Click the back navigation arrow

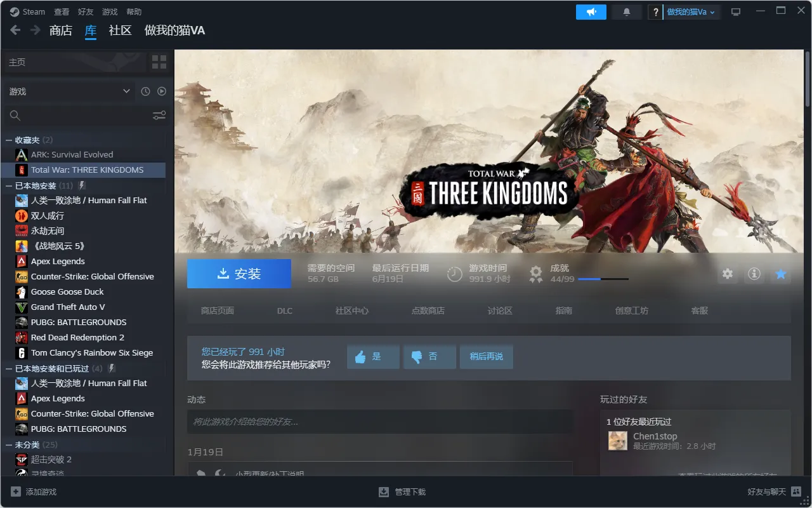pos(15,30)
